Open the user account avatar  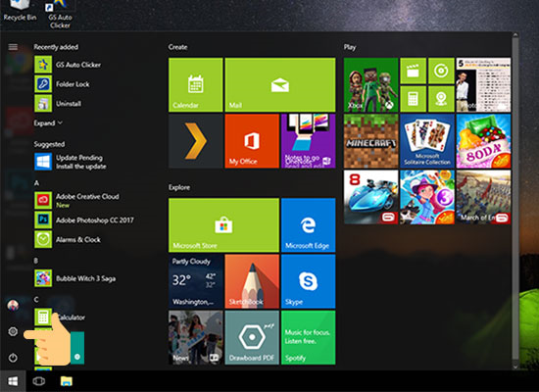13,305
